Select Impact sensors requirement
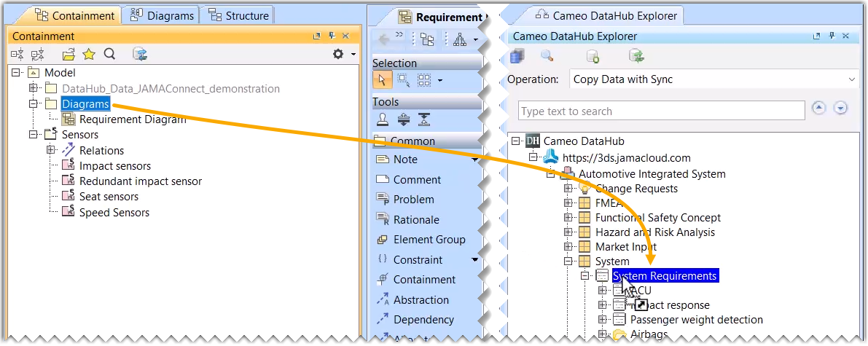 [x=115, y=165]
